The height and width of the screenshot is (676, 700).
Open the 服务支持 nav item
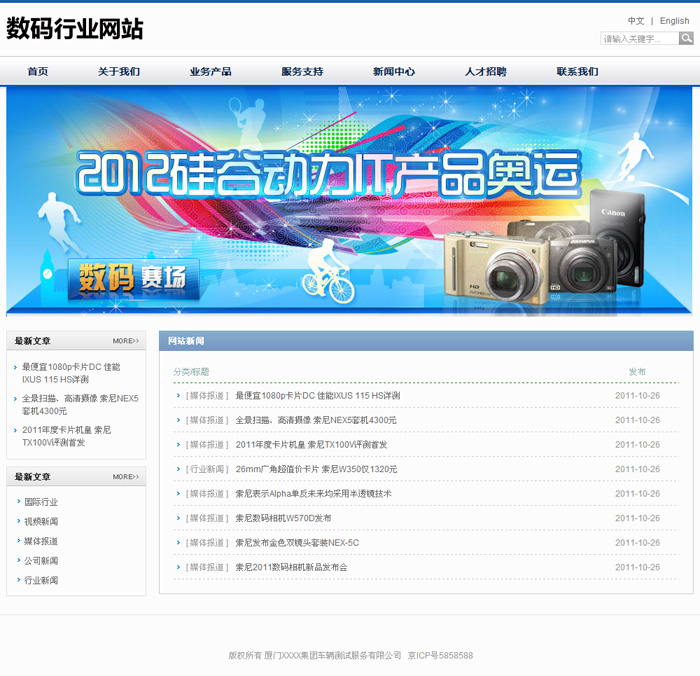[302, 71]
